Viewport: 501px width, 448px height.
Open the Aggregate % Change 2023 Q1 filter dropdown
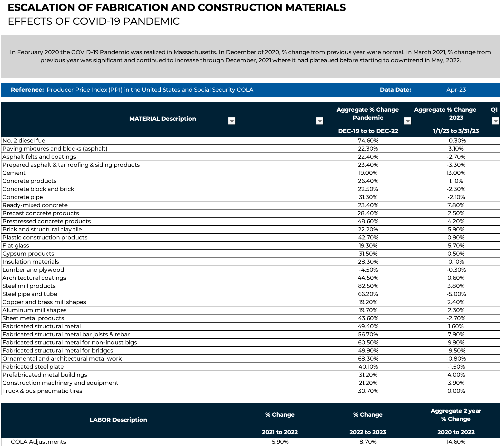496,121
